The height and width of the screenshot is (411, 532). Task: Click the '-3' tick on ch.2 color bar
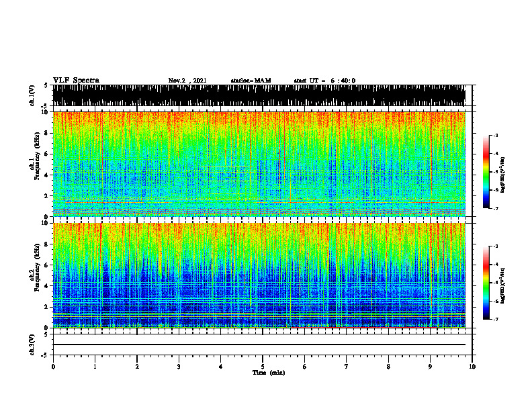(x=496, y=246)
